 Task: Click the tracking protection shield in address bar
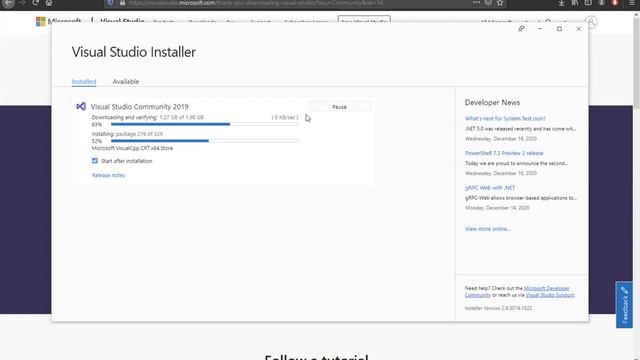tap(110, 3)
